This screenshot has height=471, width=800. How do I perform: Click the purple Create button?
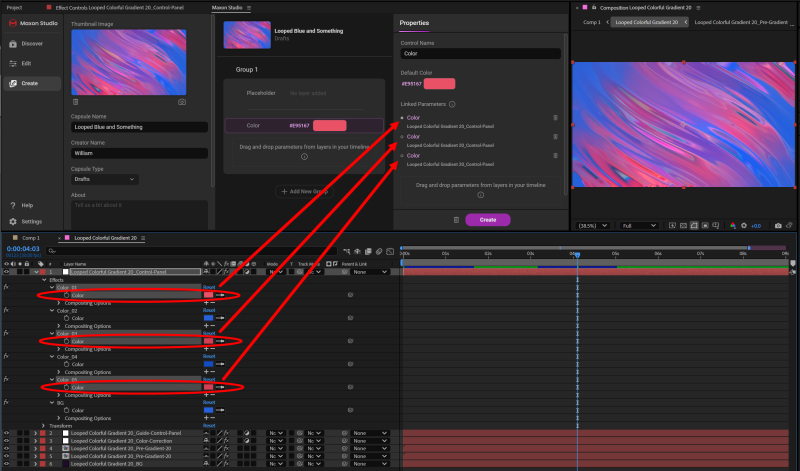click(488, 220)
